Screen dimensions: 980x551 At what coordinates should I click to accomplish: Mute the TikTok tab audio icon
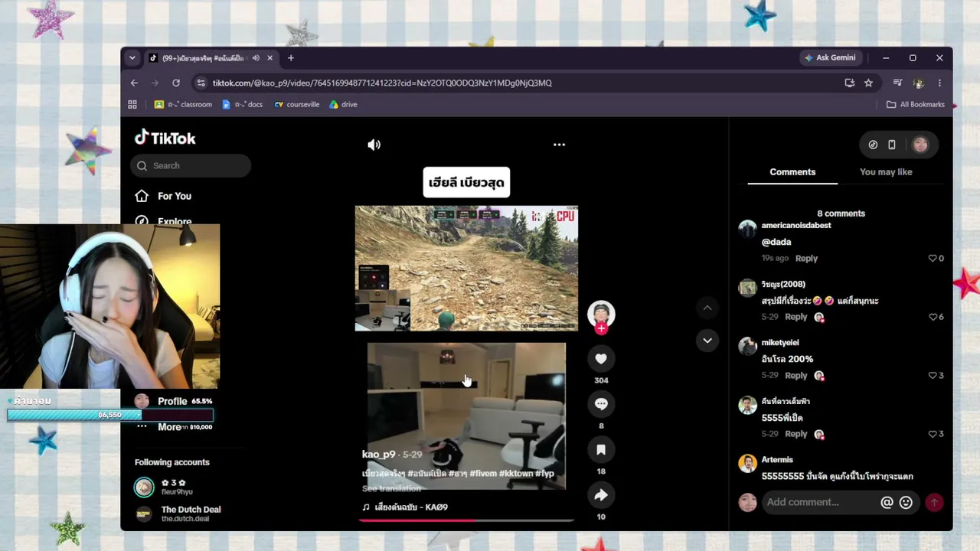[256, 58]
